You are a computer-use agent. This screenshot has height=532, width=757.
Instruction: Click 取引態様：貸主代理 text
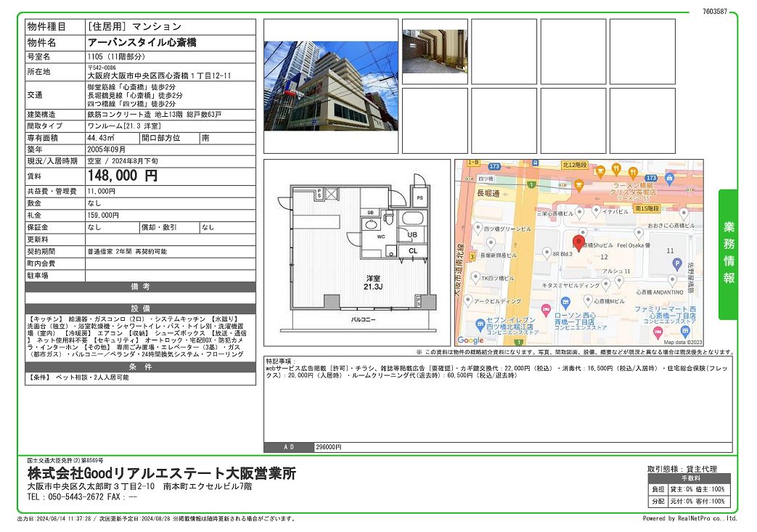682,469
